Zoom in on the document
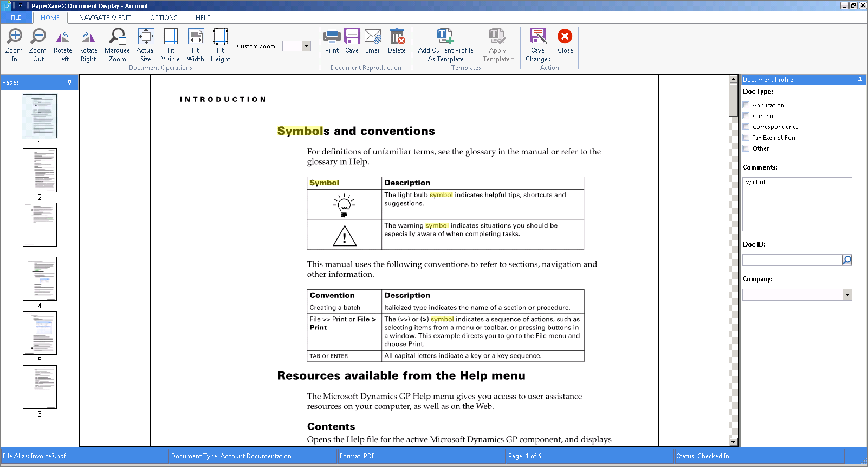This screenshot has width=868, height=467. (14, 45)
